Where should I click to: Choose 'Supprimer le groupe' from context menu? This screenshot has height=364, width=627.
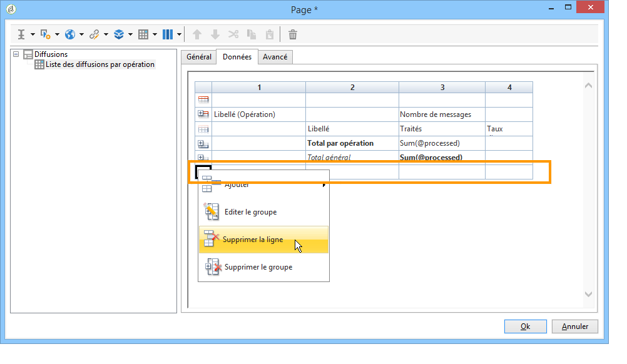pos(264,267)
